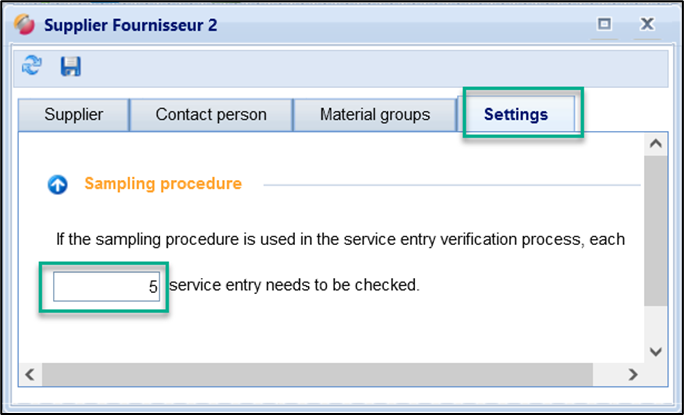Viewport: 684px width, 415px height.
Task: Open the Contact person tab
Action: (211, 114)
